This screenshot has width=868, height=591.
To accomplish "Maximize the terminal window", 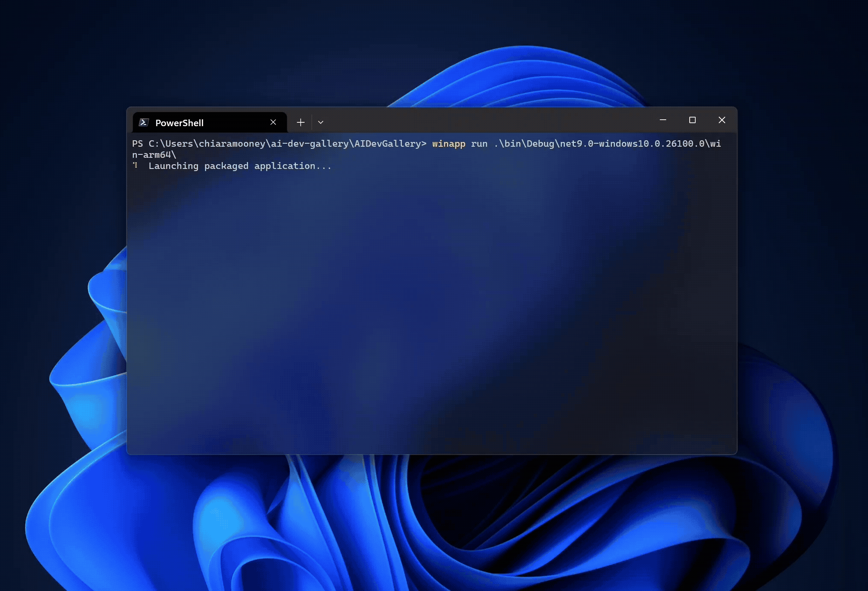I will point(692,120).
